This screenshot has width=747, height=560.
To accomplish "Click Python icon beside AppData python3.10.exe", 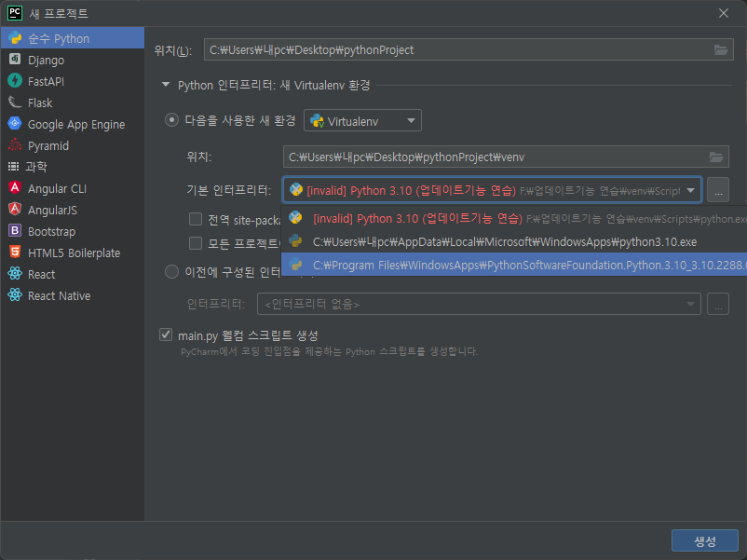I will click(x=295, y=240).
